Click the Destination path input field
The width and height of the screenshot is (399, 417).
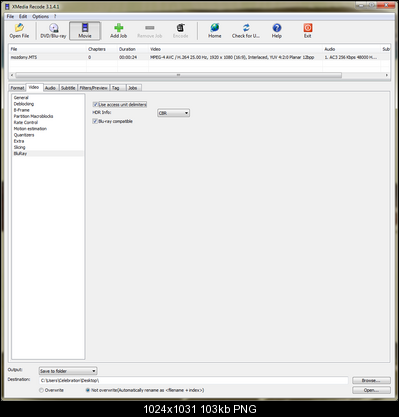(194, 380)
